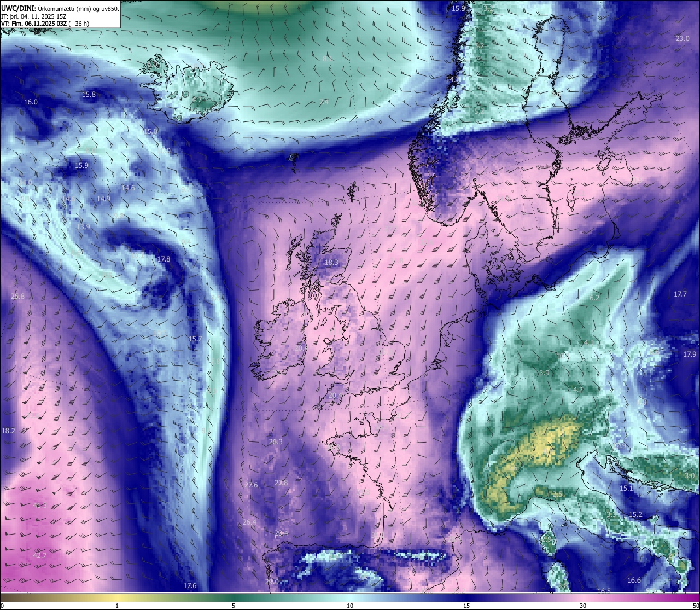Click the legend tick label 15
The image size is (700, 610).
point(466,606)
